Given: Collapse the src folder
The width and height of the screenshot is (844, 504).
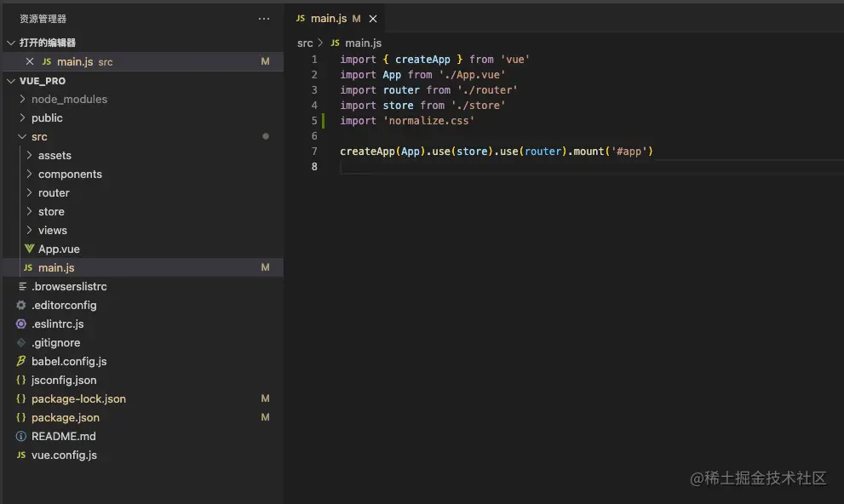Looking at the screenshot, I should (x=22, y=136).
